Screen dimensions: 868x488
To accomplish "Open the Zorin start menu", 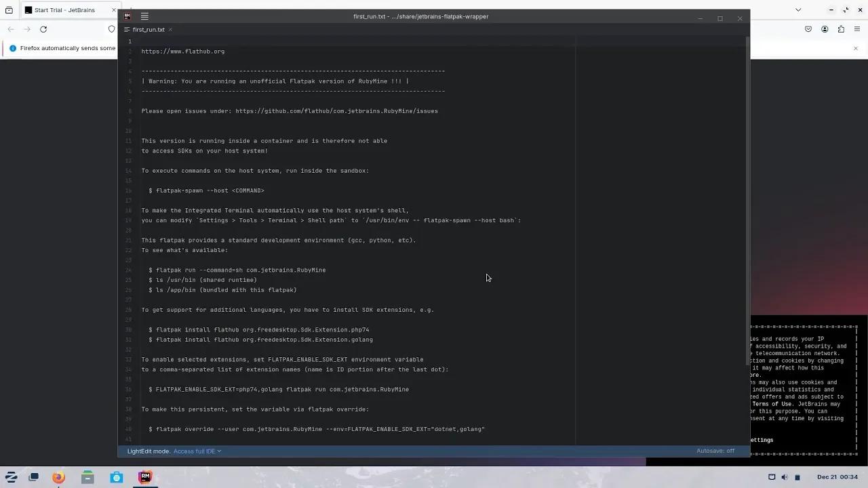I will coord(11,477).
